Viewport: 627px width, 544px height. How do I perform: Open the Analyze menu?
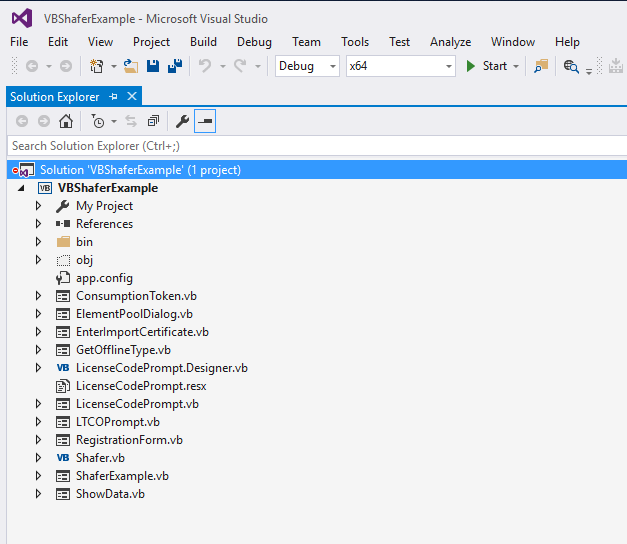[x=451, y=42]
